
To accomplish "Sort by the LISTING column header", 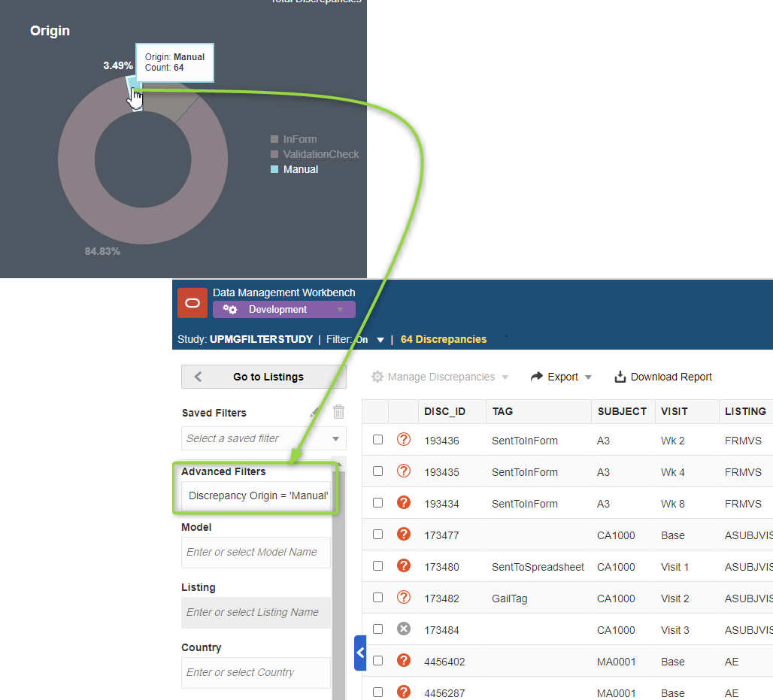I will (x=745, y=411).
